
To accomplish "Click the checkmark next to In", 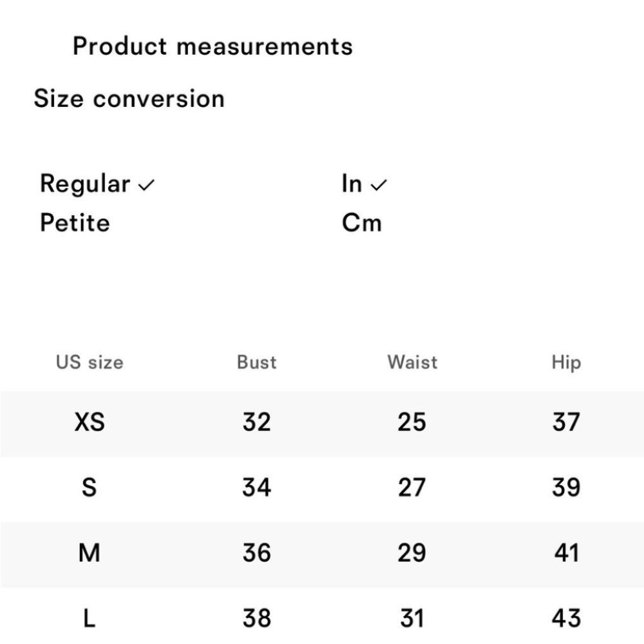I will pyautogui.click(x=379, y=185).
